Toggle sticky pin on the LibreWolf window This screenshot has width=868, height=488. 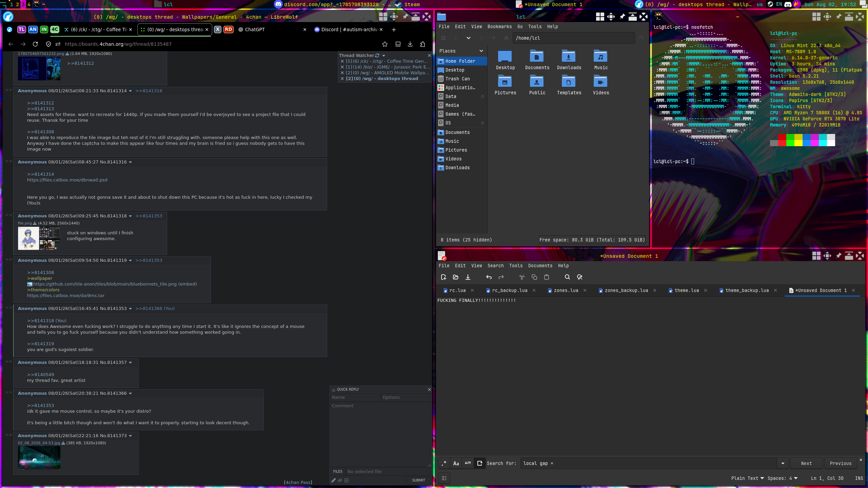coord(406,17)
